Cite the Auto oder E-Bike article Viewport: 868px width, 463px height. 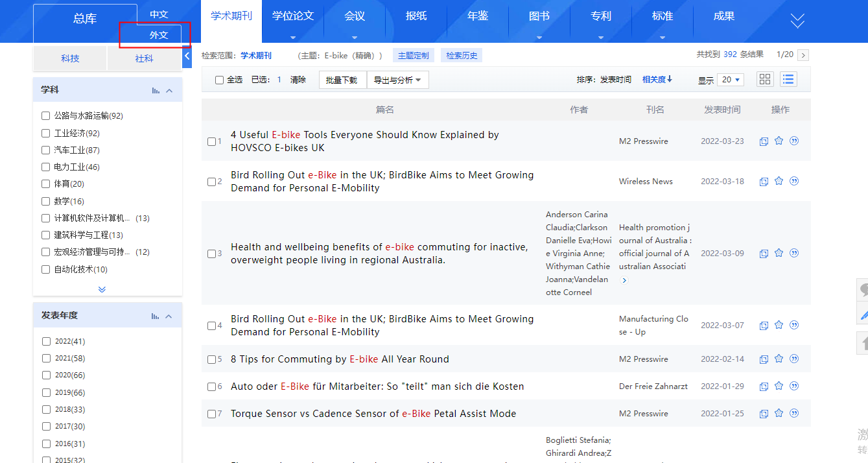794,386
